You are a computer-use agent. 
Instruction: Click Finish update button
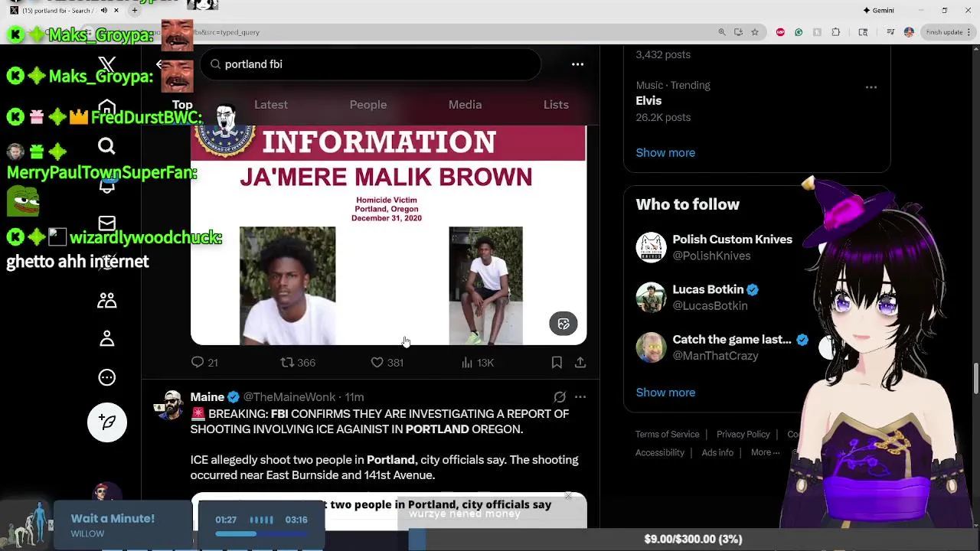pyautogui.click(x=948, y=32)
